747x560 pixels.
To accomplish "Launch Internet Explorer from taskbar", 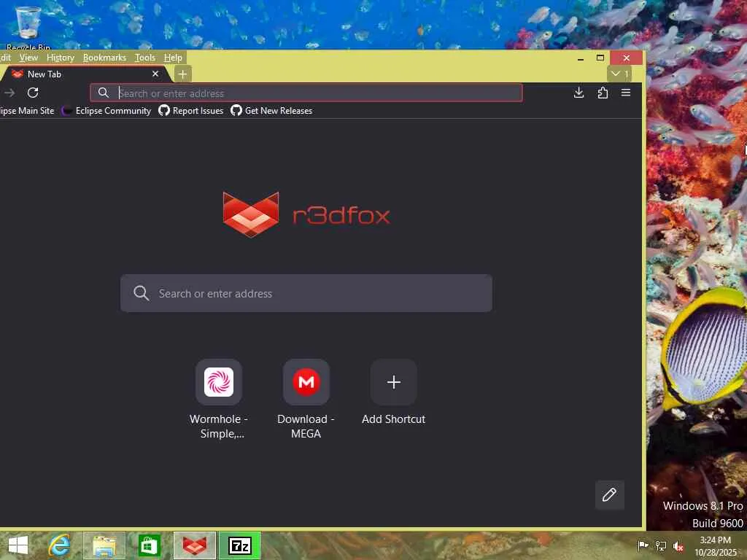I will click(x=60, y=545).
